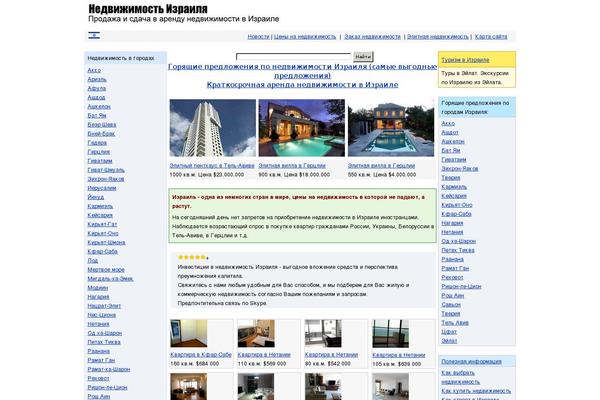Select Бней-Брак in the cities list
This screenshot has width=600, height=400.
[101, 134]
